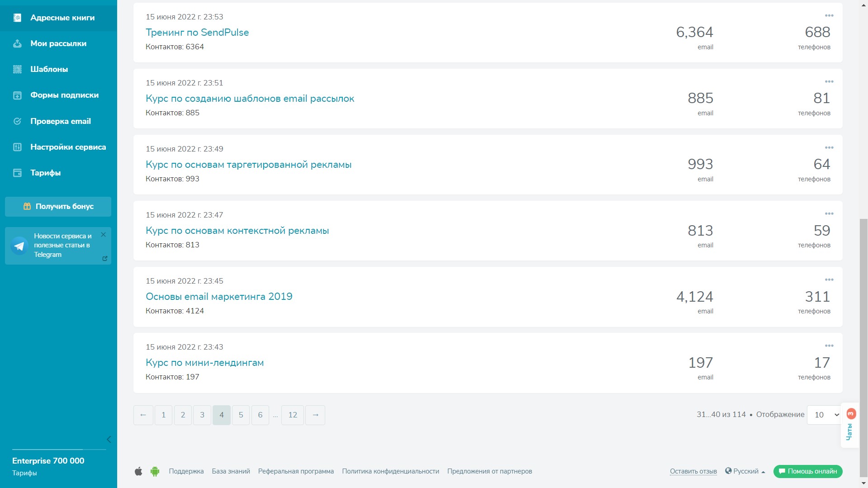Viewport: 868px width, 488px height.
Task: Open options menu for Курс по мини-лендингам
Action: coord(829,346)
